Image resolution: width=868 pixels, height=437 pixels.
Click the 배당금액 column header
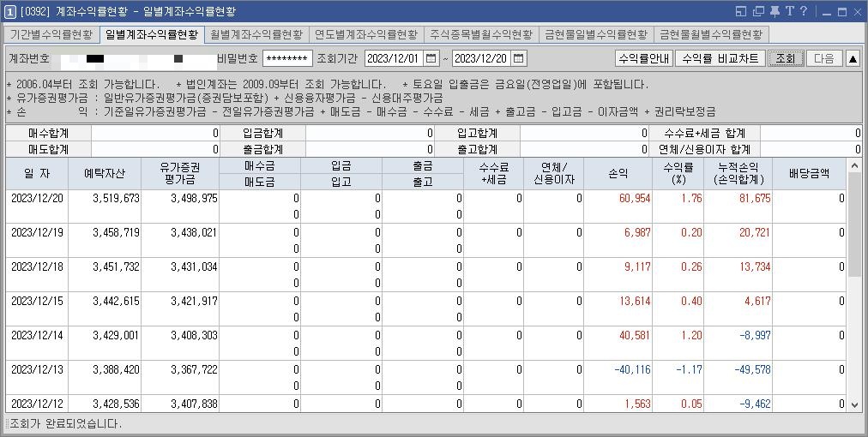click(x=810, y=174)
